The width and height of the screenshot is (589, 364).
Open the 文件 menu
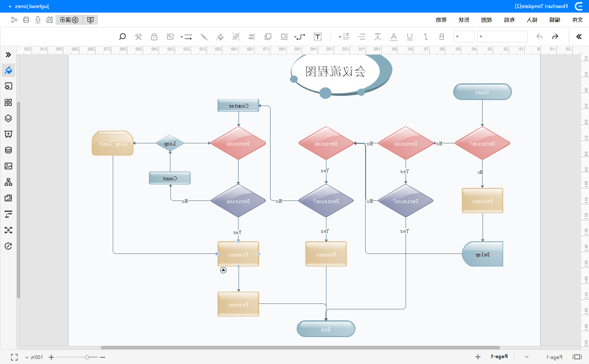[x=577, y=20]
